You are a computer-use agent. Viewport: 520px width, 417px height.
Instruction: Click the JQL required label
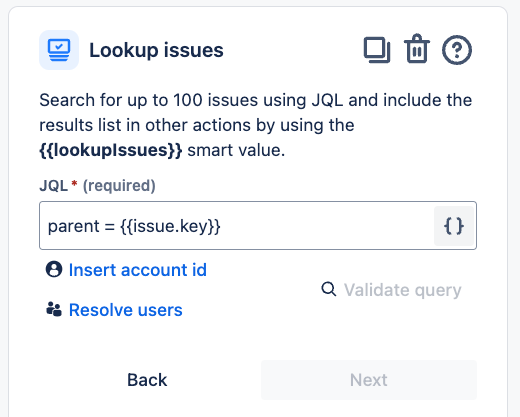click(x=97, y=186)
